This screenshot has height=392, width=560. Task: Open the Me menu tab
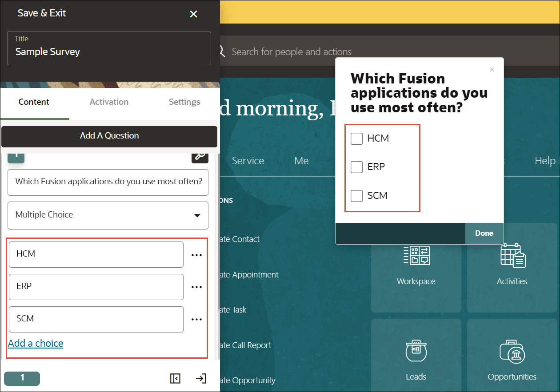point(301,161)
